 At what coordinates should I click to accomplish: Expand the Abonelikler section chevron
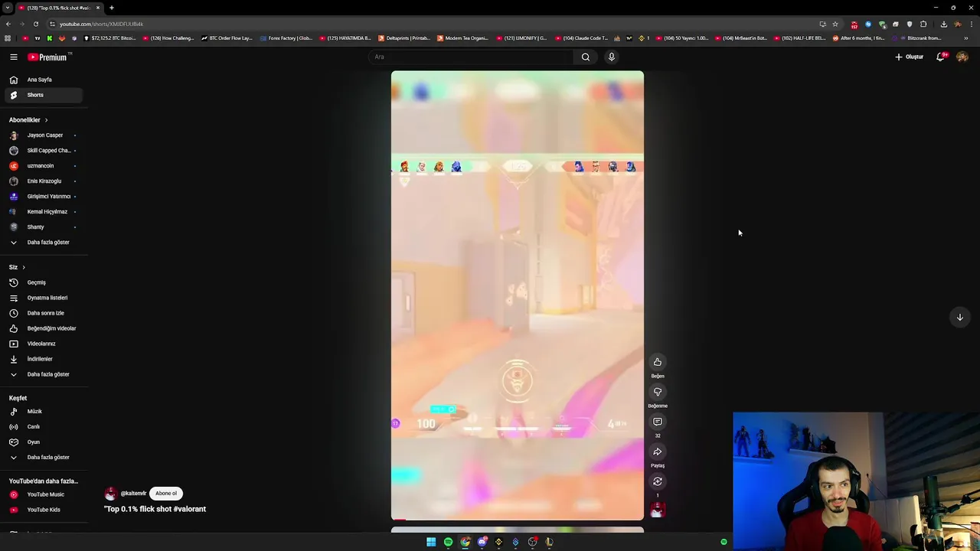[46, 120]
